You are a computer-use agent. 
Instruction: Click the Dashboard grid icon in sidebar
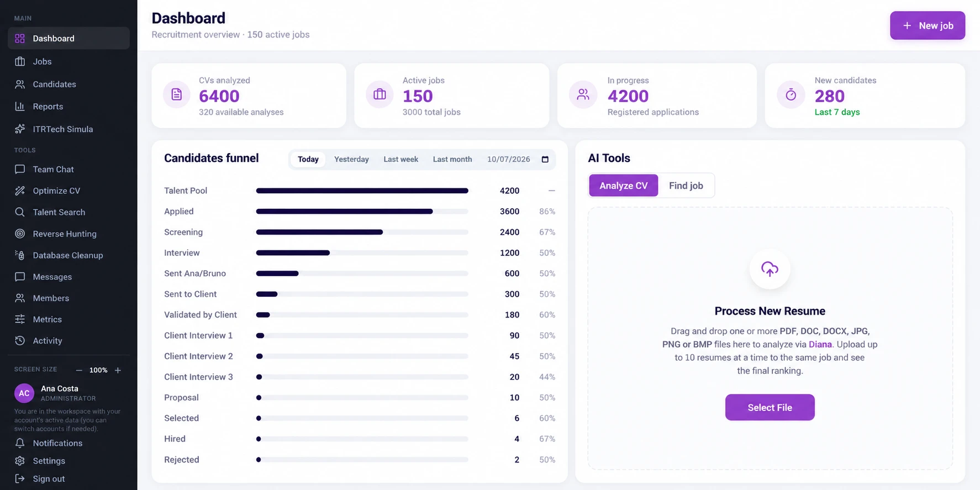coord(20,39)
